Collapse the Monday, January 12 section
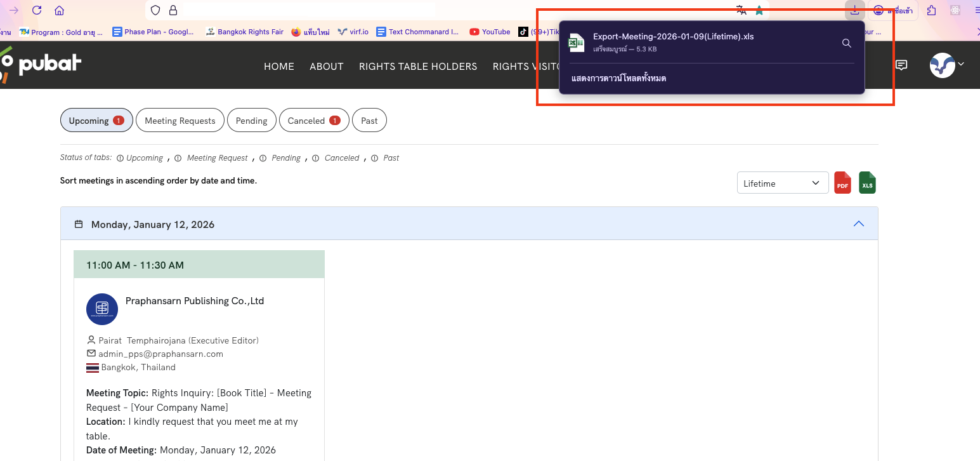Viewport: 980px width, 461px height. tap(859, 224)
